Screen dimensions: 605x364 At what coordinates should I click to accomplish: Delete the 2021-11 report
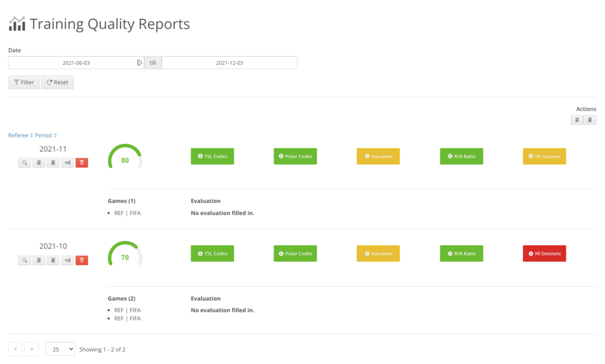(x=82, y=162)
